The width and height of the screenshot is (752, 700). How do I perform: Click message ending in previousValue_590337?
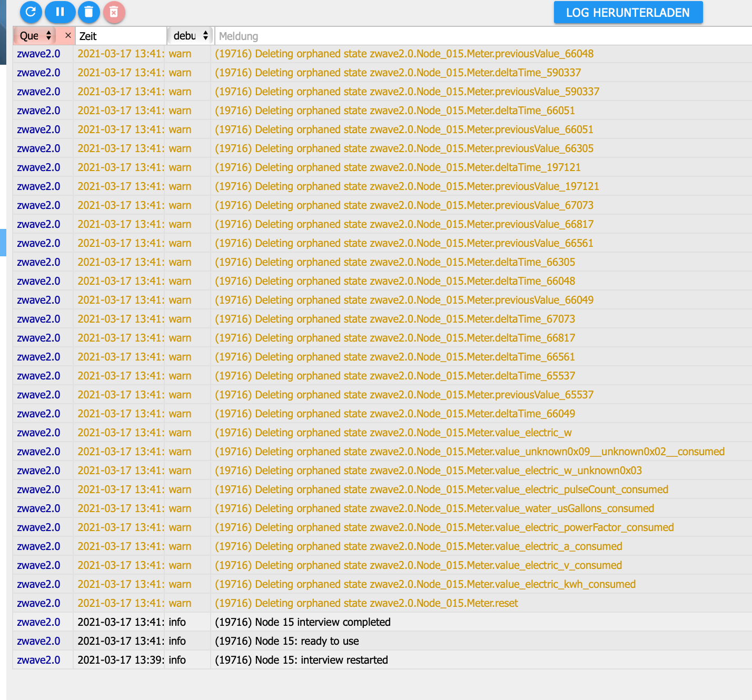coord(407,92)
